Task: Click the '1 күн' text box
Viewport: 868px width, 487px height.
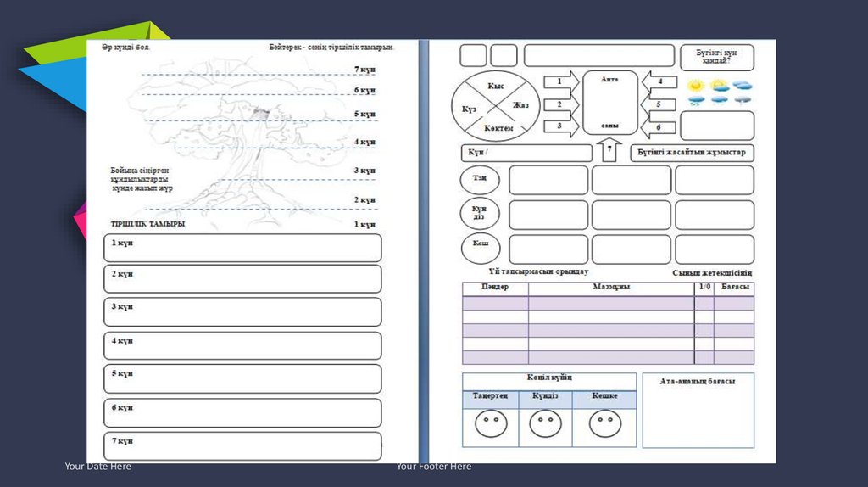Action: (242, 248)
